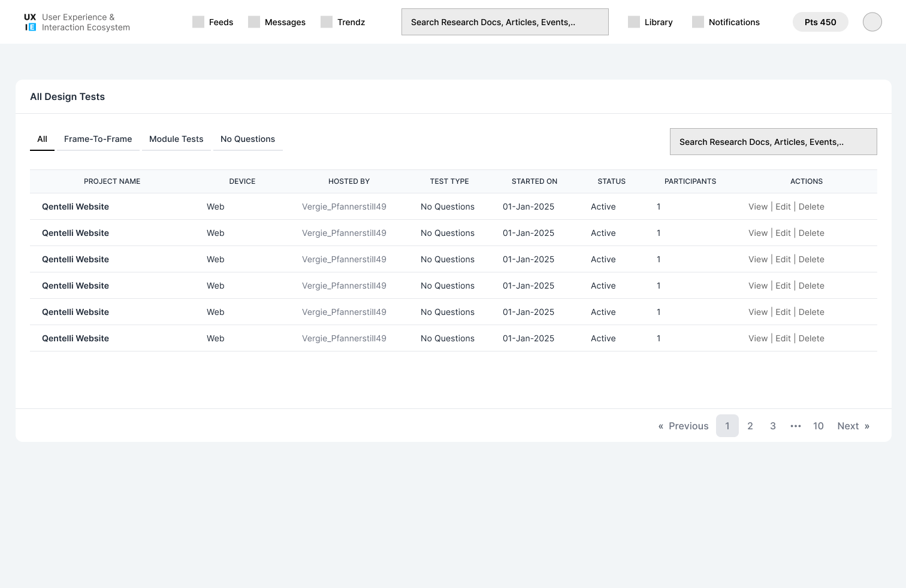Switch to the No Questions tab

pos(248,139)
